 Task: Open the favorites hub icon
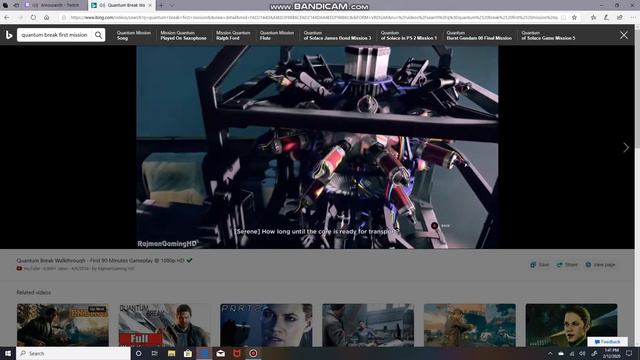593,18
